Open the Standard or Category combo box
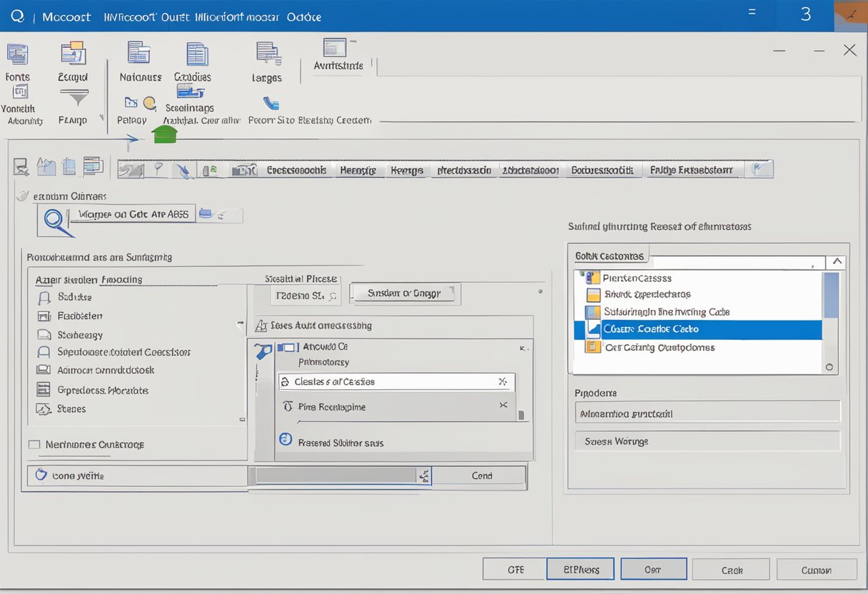This screenshot has width=868, height=594. tap(405, 293)
